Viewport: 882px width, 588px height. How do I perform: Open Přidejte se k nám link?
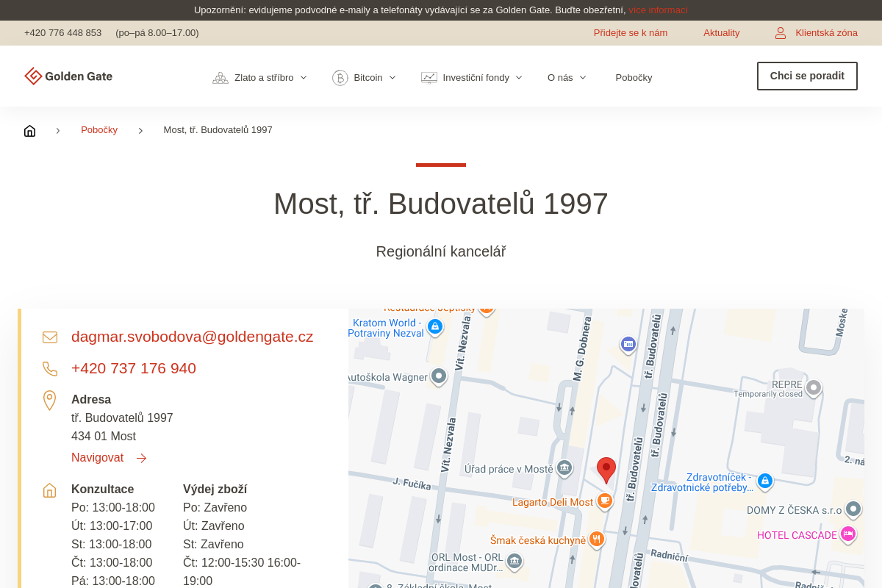click(631, 33)
